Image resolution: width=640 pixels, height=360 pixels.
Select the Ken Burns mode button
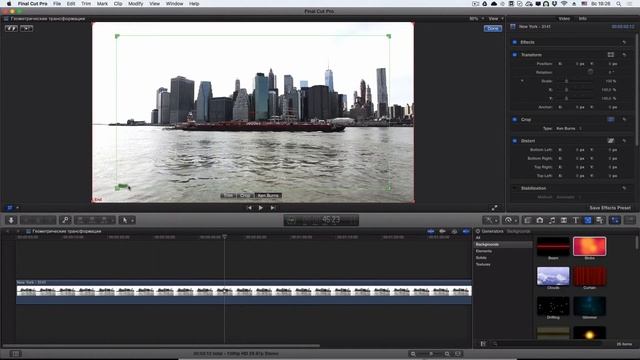[268, 196]
